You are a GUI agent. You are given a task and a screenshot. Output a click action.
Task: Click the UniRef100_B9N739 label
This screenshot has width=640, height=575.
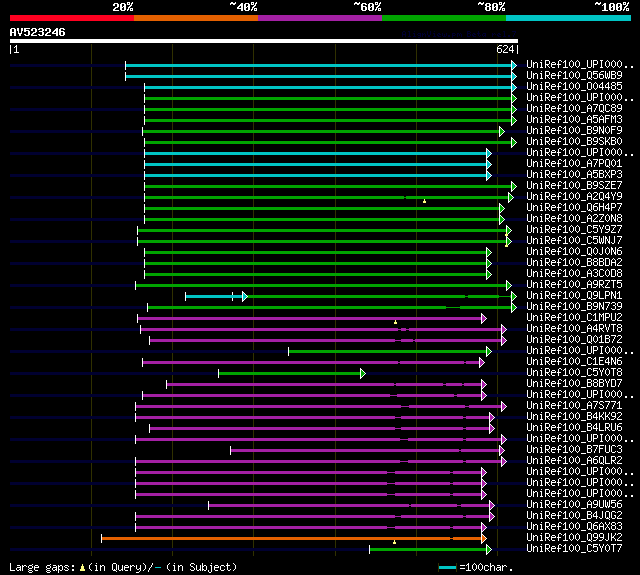pos(574,307)
